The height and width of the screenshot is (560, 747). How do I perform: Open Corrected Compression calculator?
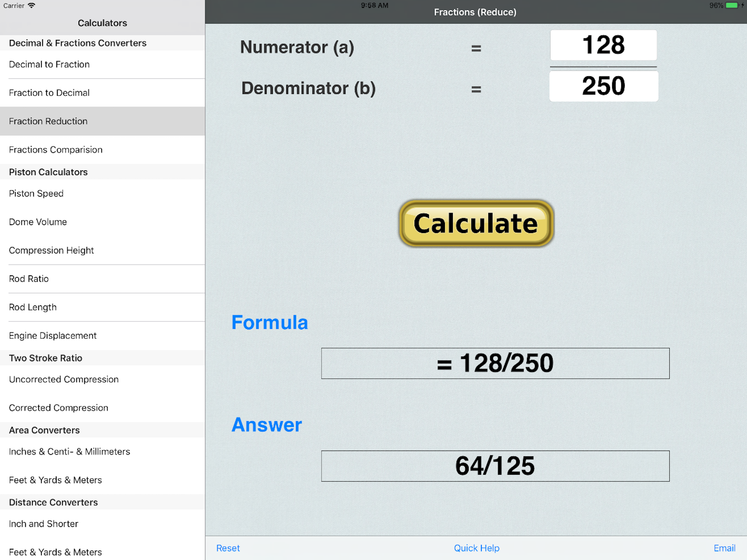59,408
